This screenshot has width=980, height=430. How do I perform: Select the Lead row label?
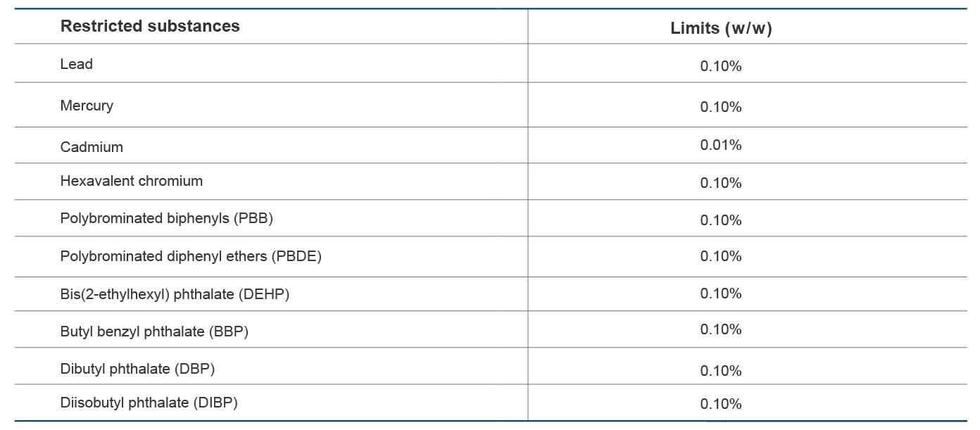click(x=77, y=64)
